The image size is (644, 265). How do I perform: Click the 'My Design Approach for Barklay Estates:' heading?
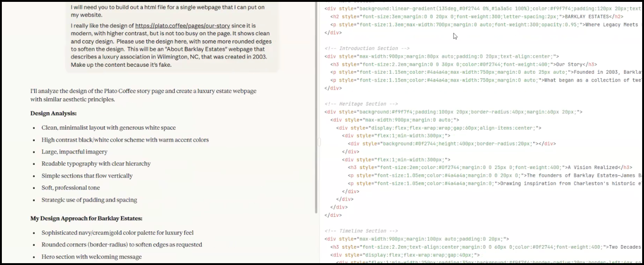[86, 218]
